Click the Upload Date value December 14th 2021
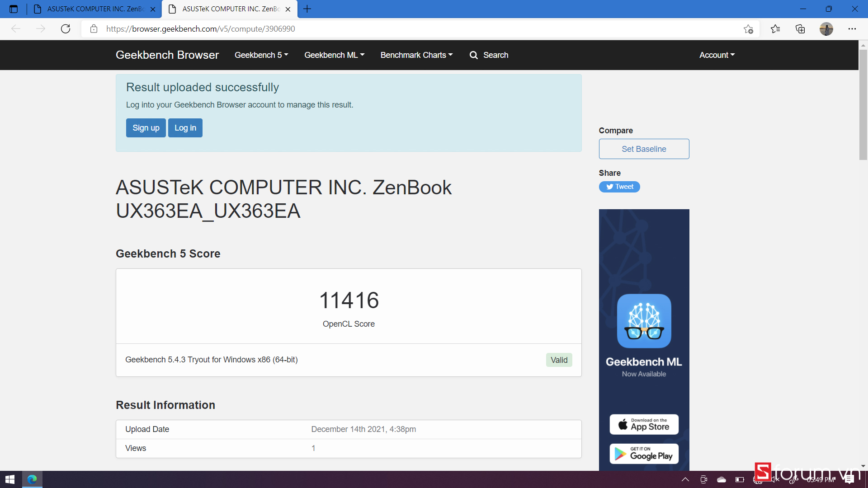This screenshot has height=488, width=868. [x=363, y=429]
